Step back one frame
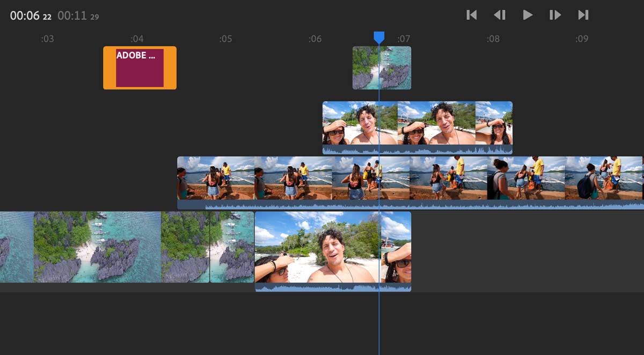 pos(500,15)
